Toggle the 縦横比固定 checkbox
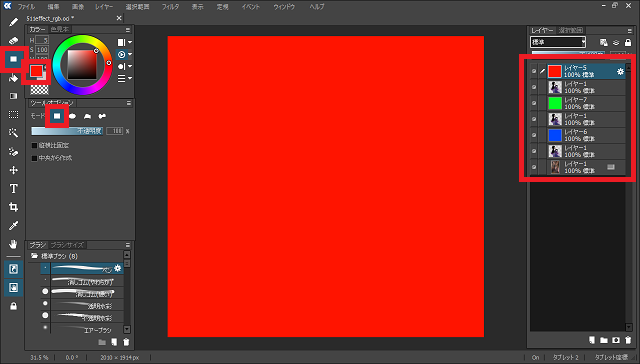Screen dimensions: 640x364 pyautogui.click(x=35, y=145)
